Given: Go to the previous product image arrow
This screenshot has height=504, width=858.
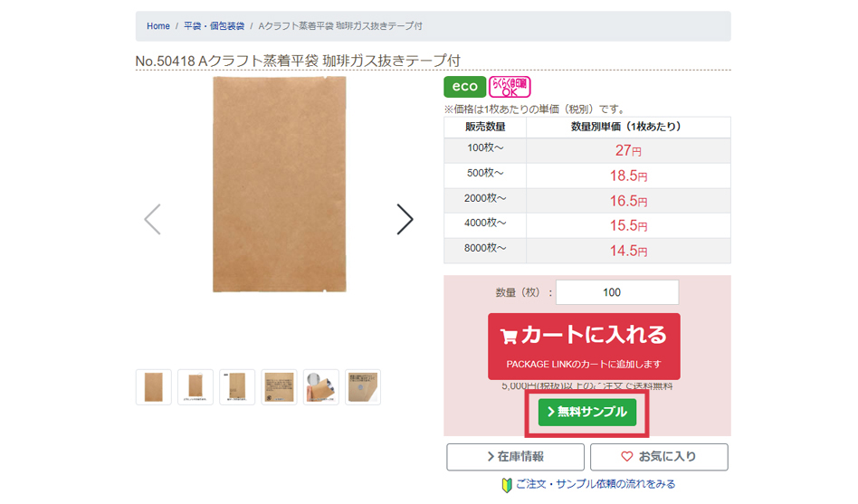Looking at the screenshot, I should [x=152, y=220].
